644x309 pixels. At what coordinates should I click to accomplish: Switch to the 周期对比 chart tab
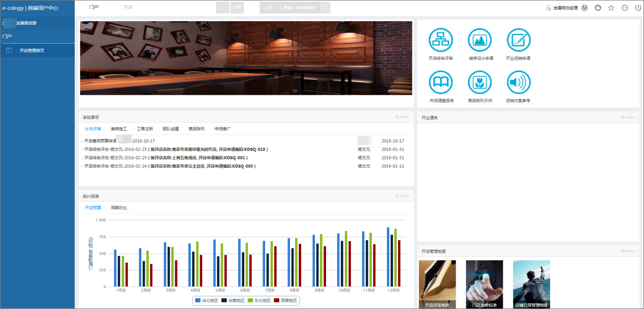tap(119, 208)
